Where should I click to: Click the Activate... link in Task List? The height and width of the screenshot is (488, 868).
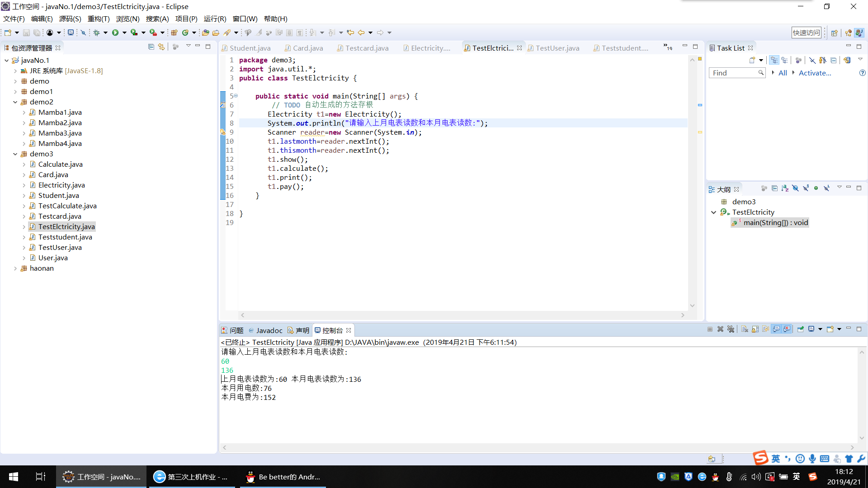click(815, 73)
